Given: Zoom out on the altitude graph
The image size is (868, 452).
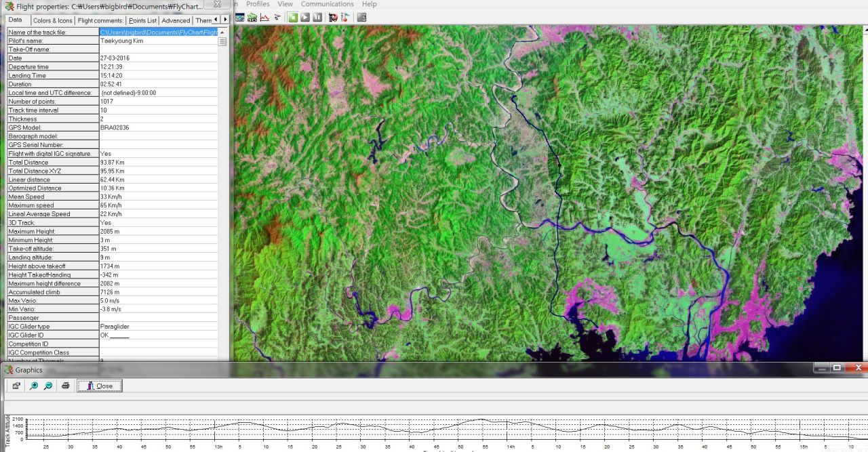Looking at the screenshot, I should [48, 386].
